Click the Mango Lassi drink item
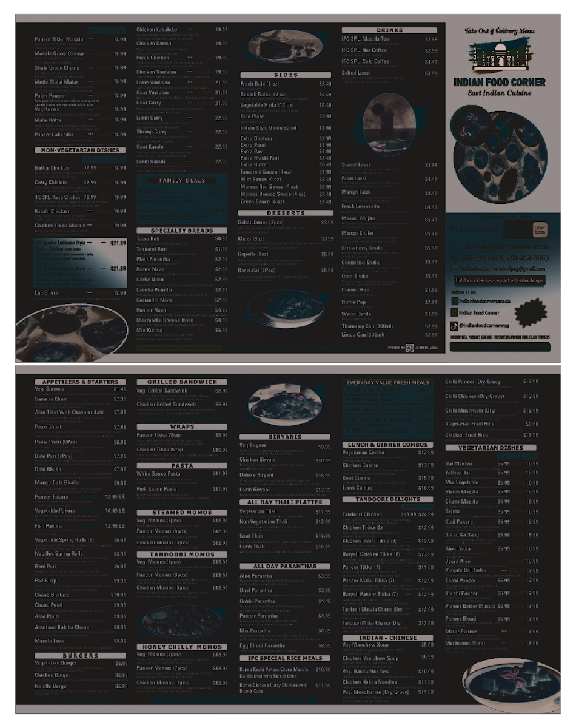Viewport: 576px width, 728px height. (x=356, y=192)
